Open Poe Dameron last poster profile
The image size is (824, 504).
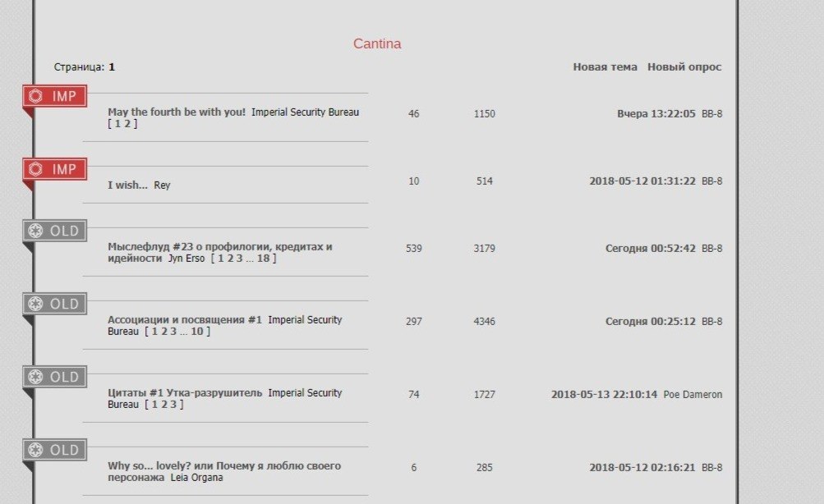(x=693, y=394)
